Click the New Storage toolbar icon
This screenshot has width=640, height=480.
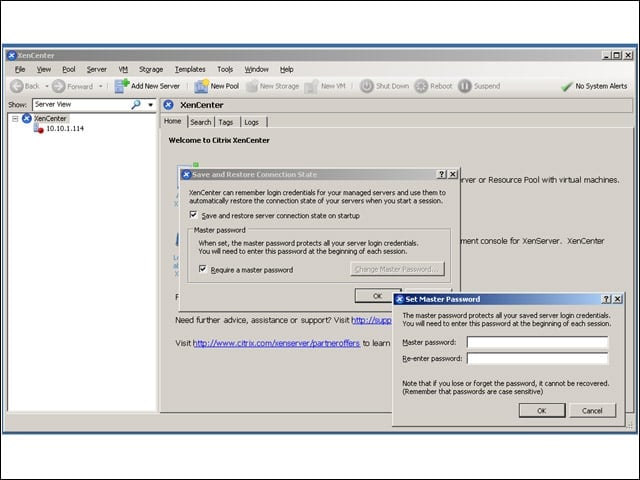[x=252, y=86]
